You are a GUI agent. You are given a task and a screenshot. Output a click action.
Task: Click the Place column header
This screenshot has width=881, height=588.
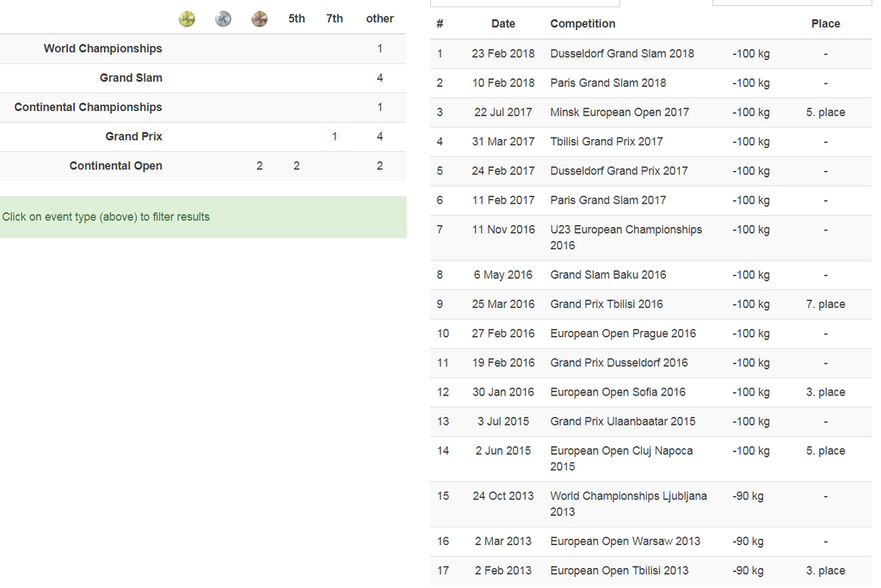pos(825,24)
